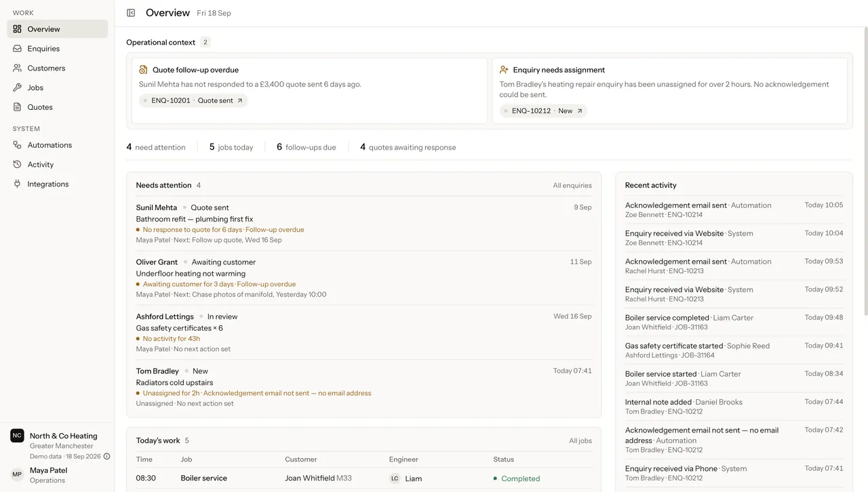Click the Operational context count badge '2'
The image size is (868, 492).
205,42
